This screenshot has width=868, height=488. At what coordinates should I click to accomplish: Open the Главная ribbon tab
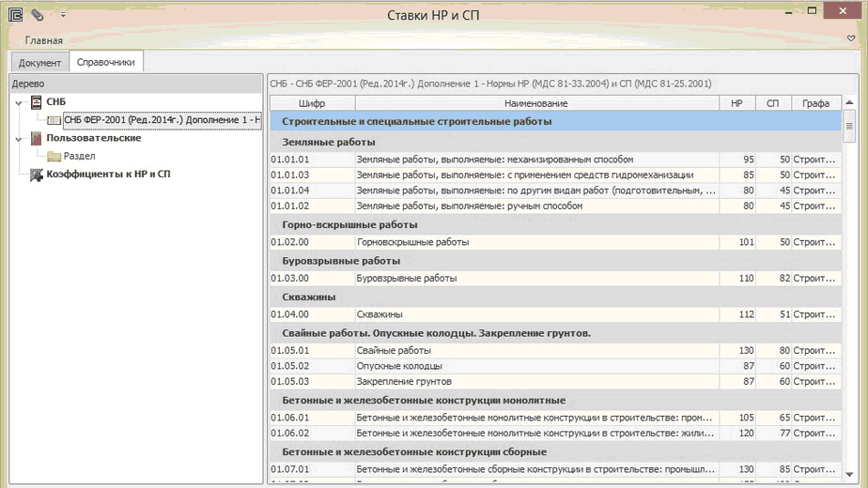pyautogui.click(x=44, y=40)
